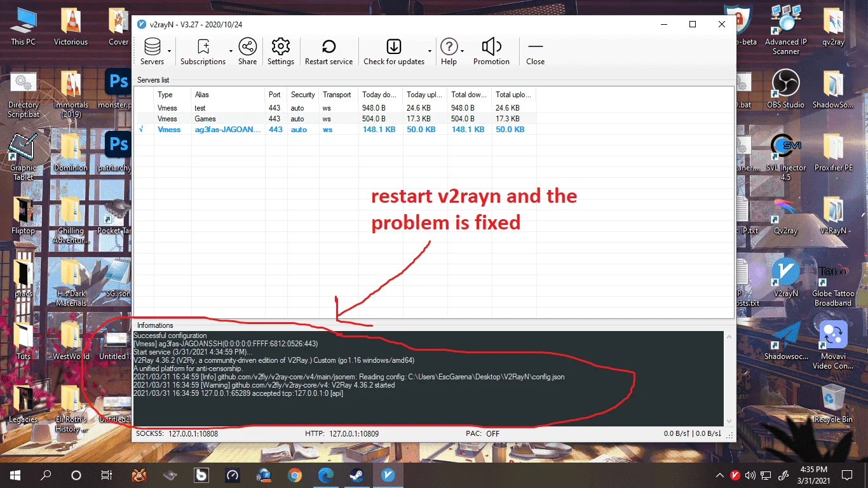Expand the Servers dropdown arrow
868x488 pixels.
(169, 51)
